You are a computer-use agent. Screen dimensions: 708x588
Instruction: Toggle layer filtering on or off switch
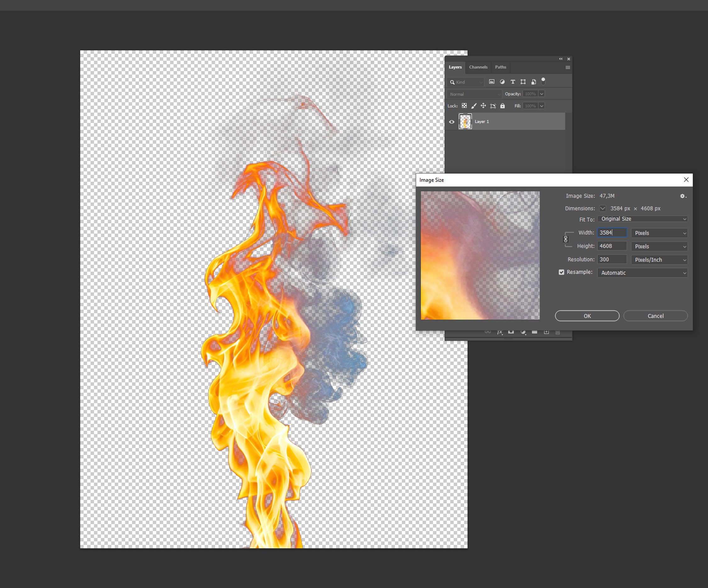point(543,81)
